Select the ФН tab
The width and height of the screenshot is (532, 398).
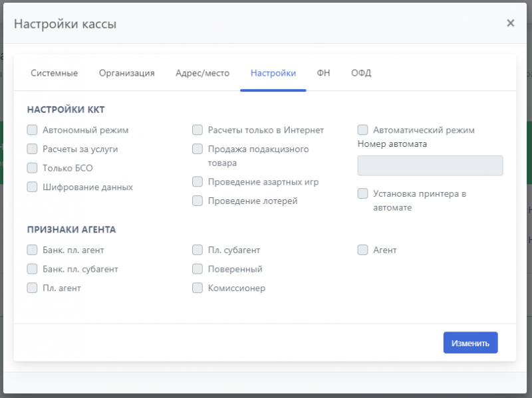point(323,73)
